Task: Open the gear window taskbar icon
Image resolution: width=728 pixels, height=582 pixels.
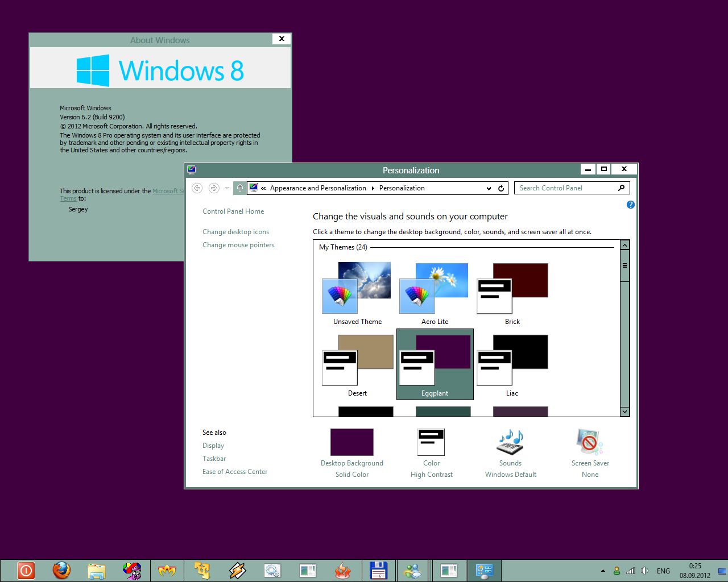Action: 272,570
